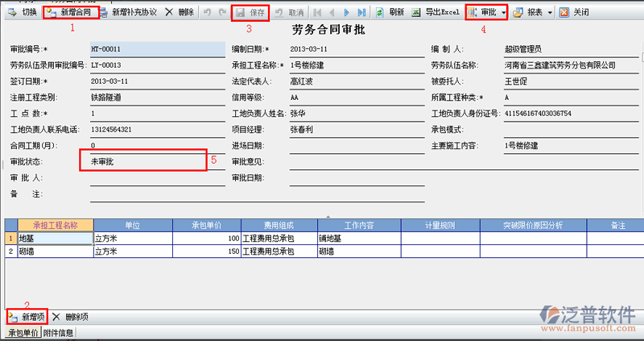Image resolution: width=644 pixels, height=341 pixels.
Task: Click the 主要施工内容 field
Action: (572, 146)
